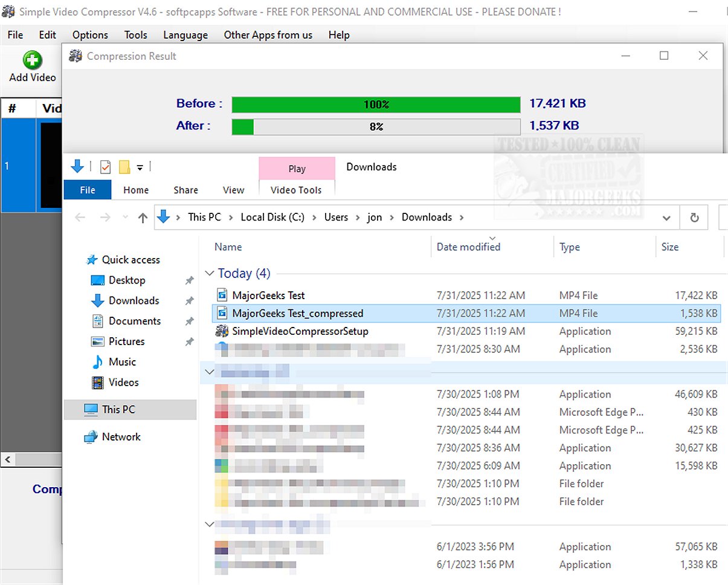Click the MajorGeeks Test_compressed file icon
Screen dimensions: 728x585
click(221, 313)
